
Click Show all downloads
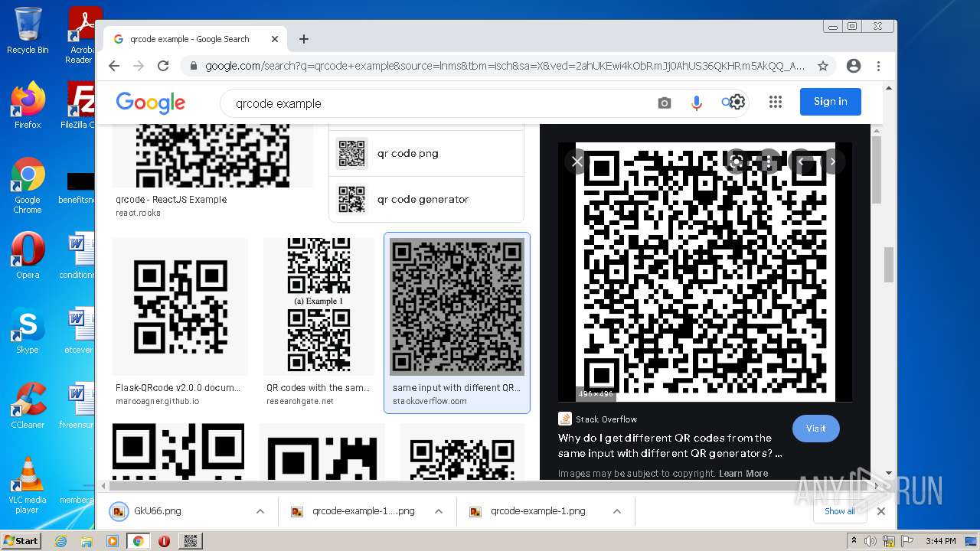coord(839,511)
